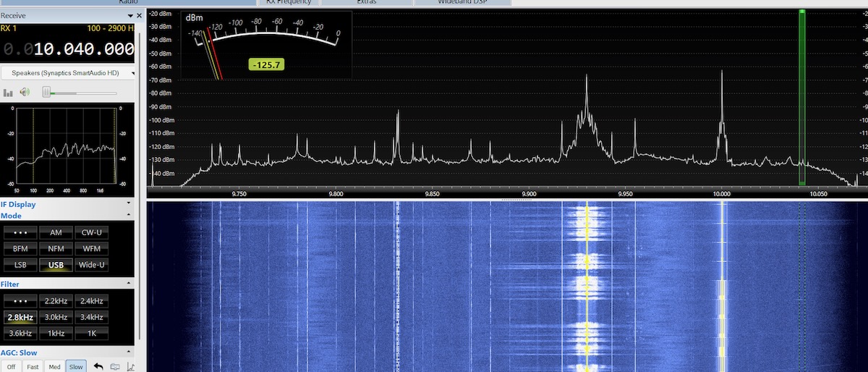Select USB demodulation mode
The height and width of the screenshot is (372, 868).
tap(56, 265)
